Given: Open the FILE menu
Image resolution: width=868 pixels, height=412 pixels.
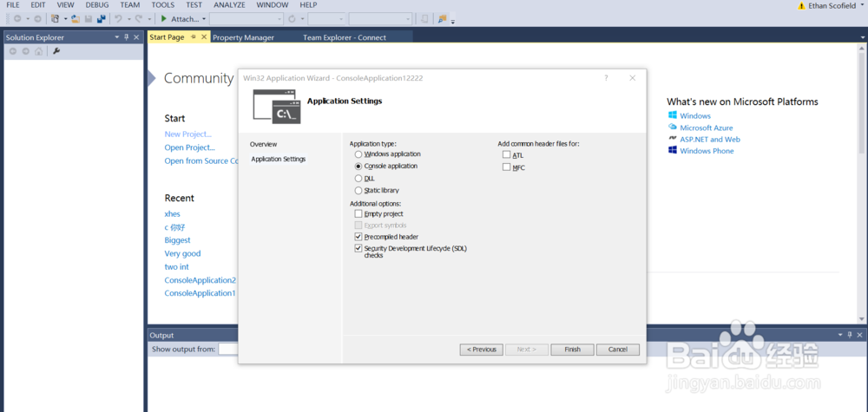Looking at the screenshot, I should [13, 5].
